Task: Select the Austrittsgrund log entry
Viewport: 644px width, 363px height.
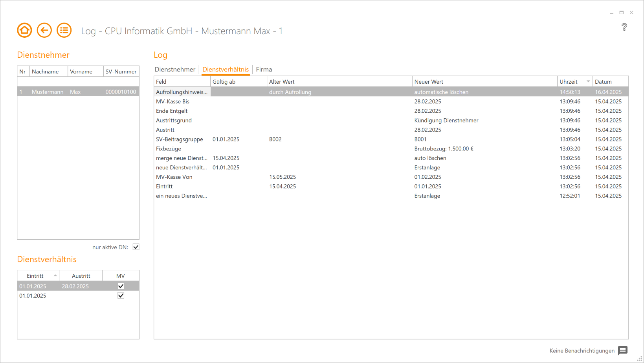Action: pyautogui.click(x=174, y=121)
